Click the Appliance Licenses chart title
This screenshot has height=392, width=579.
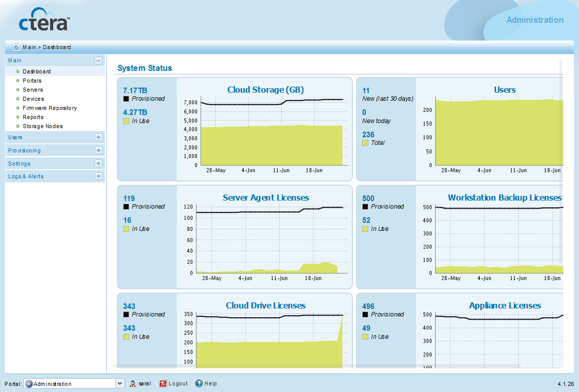(x=505, y=305)
